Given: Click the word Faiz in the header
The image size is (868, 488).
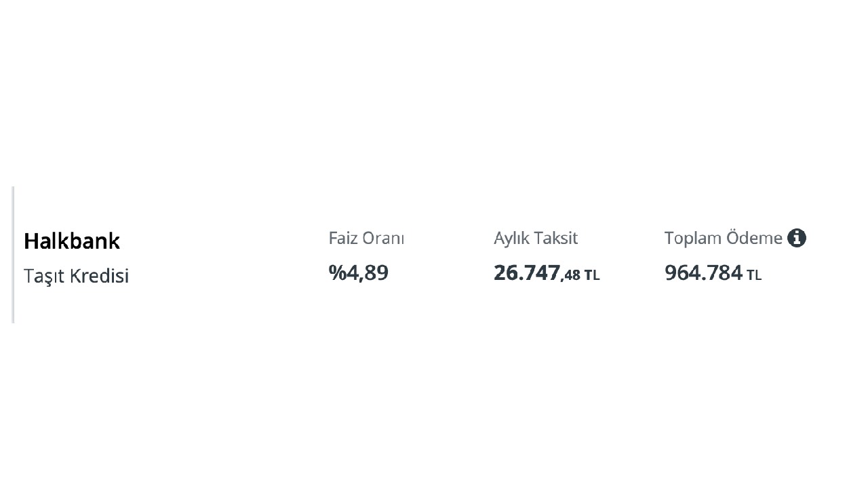Looking at the screenshot, I should 343,238.
